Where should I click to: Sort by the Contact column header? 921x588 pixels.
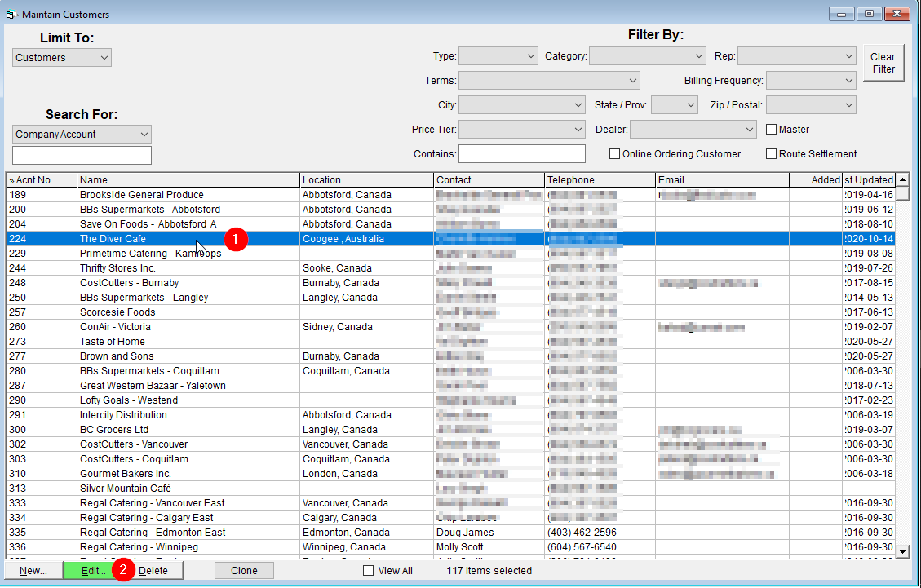(x=489, y=179)
